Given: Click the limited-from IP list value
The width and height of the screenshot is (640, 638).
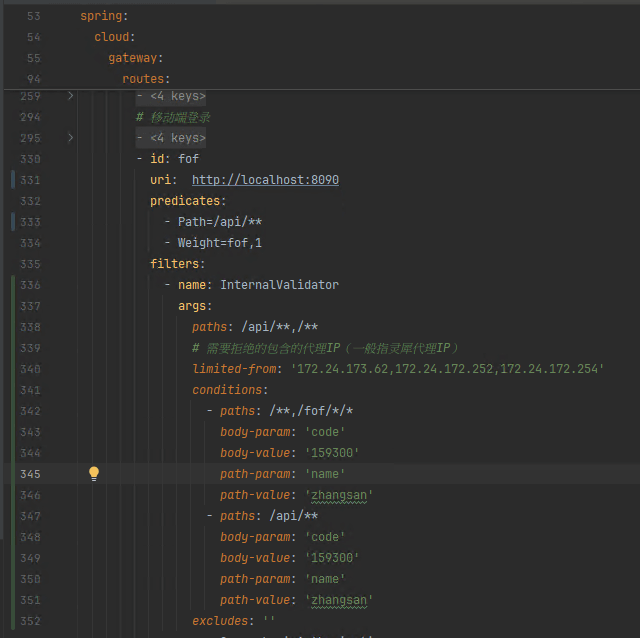Looking at the screenshot, I should (x=447, y=369).
